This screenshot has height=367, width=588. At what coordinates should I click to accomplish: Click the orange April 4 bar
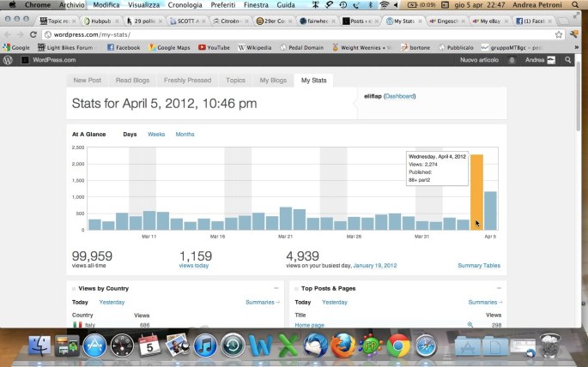point(476,193)
